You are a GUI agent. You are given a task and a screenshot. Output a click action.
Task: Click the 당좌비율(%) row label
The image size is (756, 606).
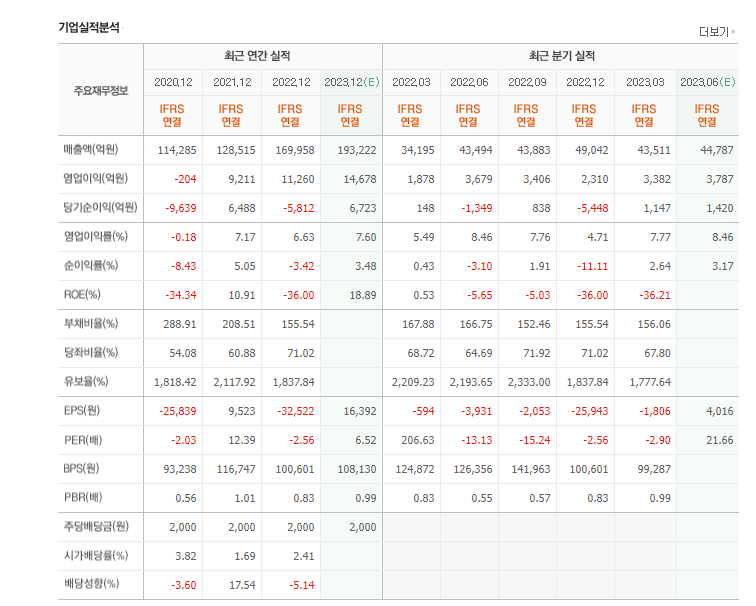91,352
